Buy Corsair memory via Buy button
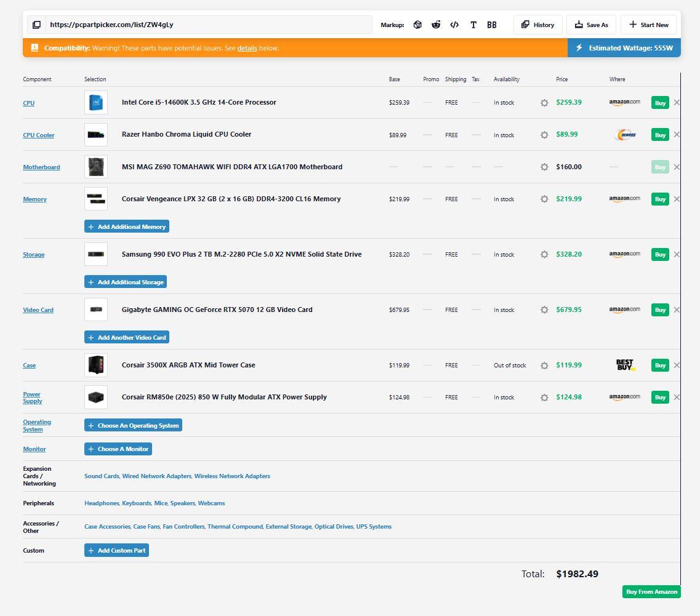This screenshot has height=616, width=700. point(660,199)
